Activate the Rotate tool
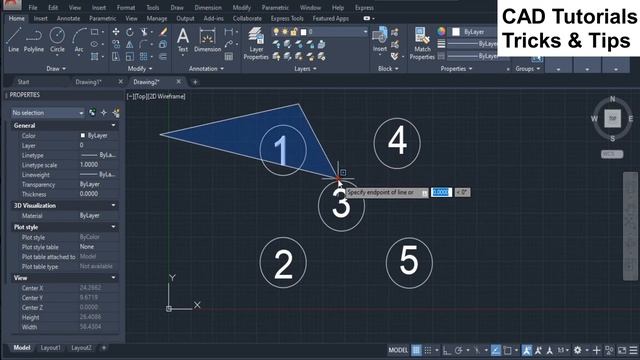Screen dimensions: 640x360 tap(130, 32)
